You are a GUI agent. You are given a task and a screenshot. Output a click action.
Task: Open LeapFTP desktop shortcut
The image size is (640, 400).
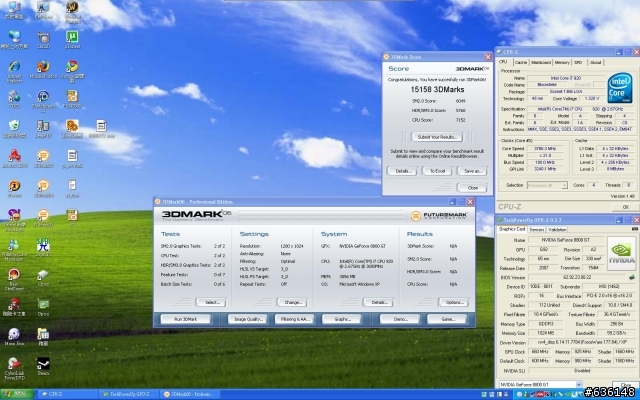tap(43, 129)
